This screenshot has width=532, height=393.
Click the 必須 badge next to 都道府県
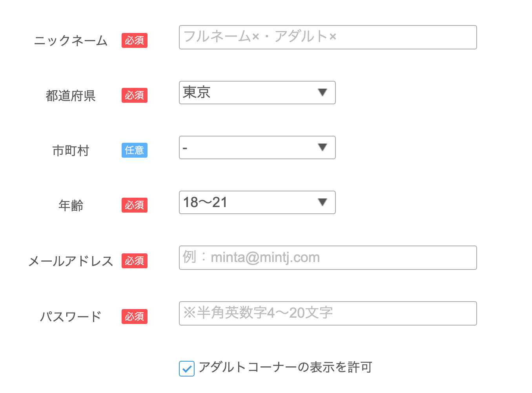point(134,95)
